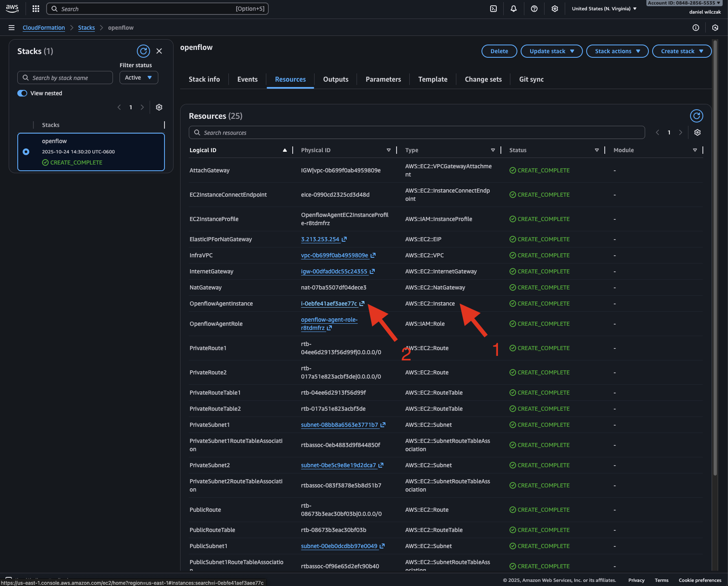Open the AWS services grid menu
The width and height of the screenshot is (728, 586).
point(36,9)
